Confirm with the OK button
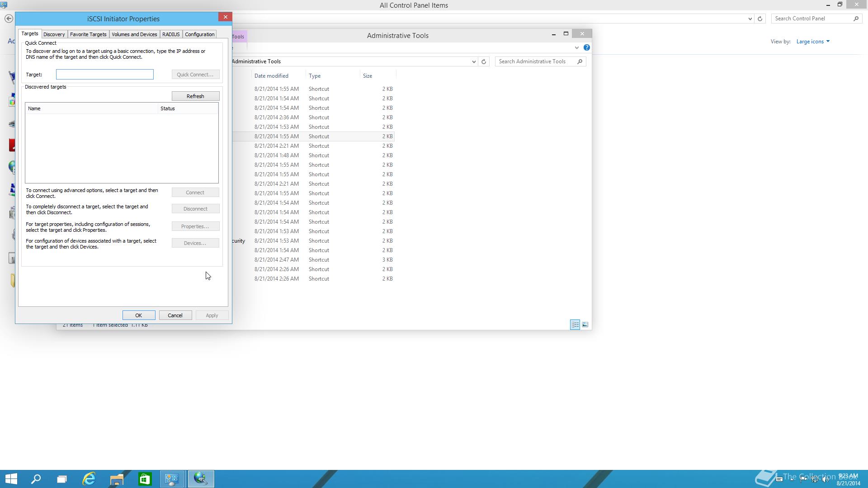 coord(139,315)
